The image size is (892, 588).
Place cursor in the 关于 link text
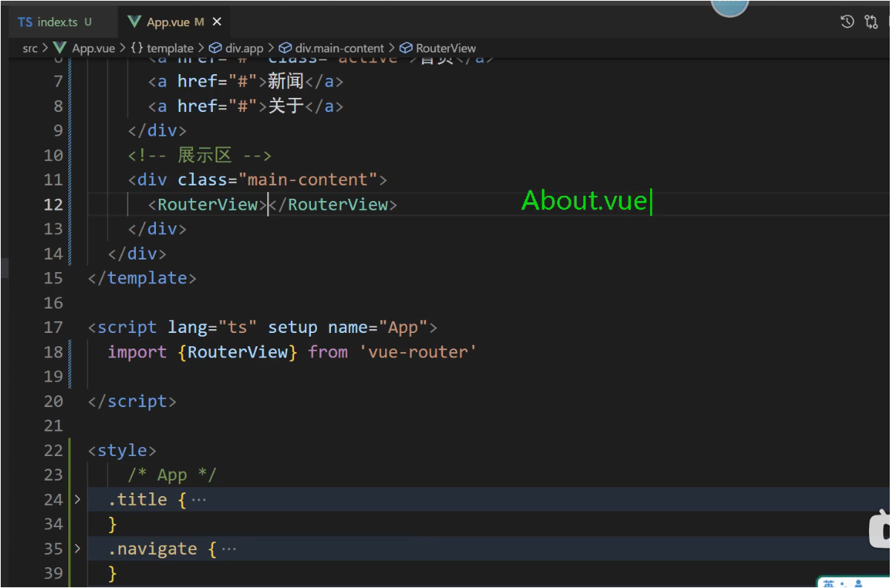point(286,106)
